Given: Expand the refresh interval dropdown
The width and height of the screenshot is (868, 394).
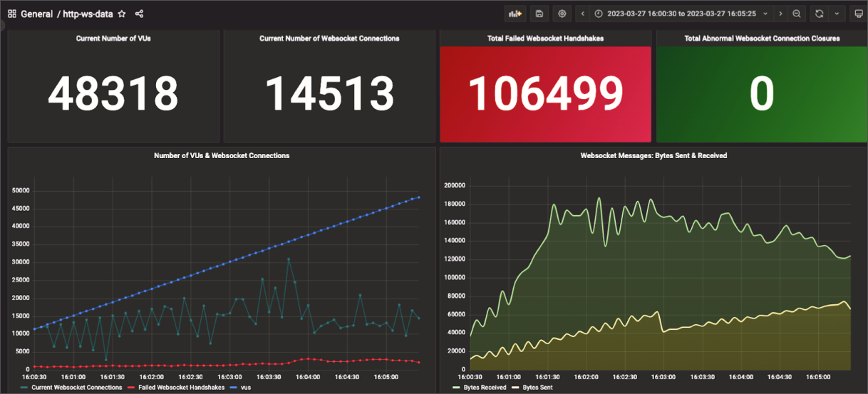Looking at the screenshot, I should pos(837,14).
